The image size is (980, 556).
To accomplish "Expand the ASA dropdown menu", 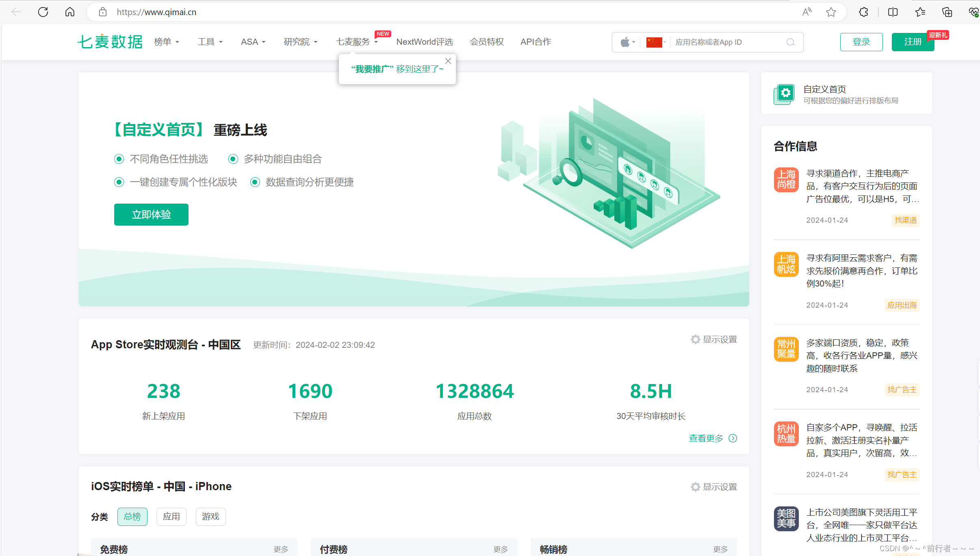I will click(253, 42).
